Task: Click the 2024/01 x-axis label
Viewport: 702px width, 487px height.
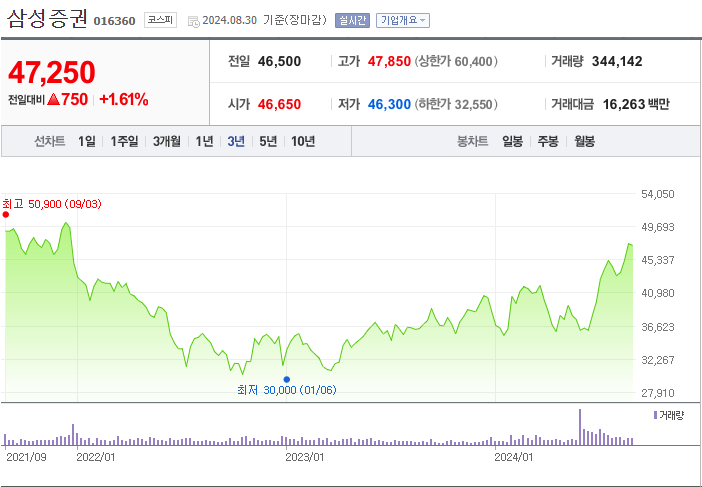Action: point(514,457)
